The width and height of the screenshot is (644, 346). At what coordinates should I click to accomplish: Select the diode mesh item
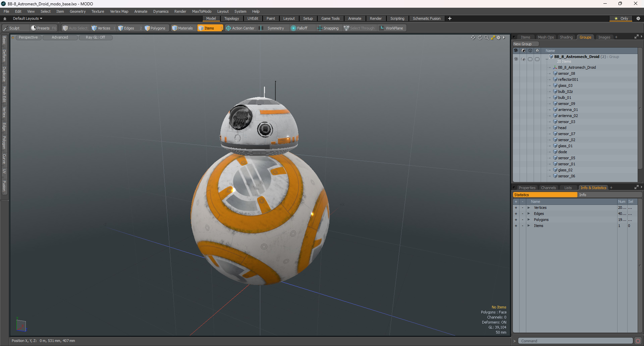[562, 152]
